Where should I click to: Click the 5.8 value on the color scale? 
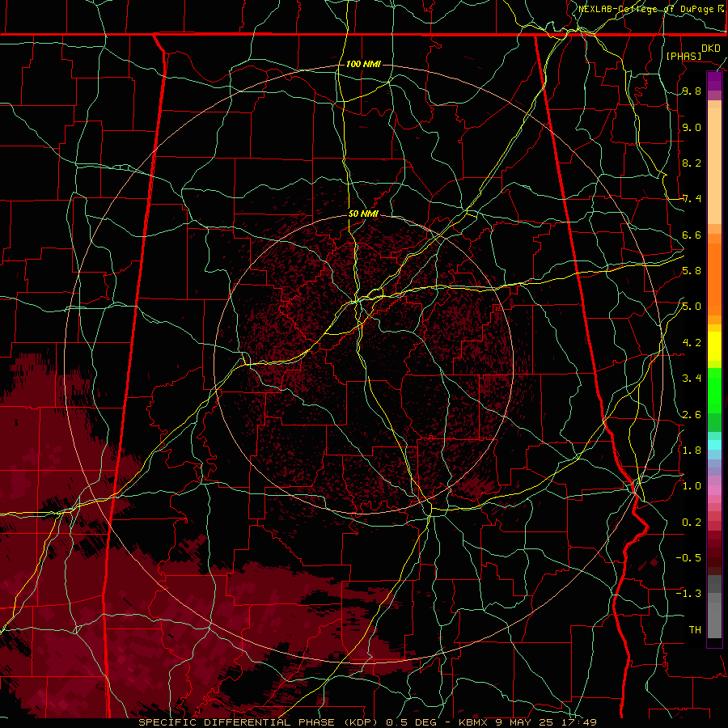tap(692, 271)
